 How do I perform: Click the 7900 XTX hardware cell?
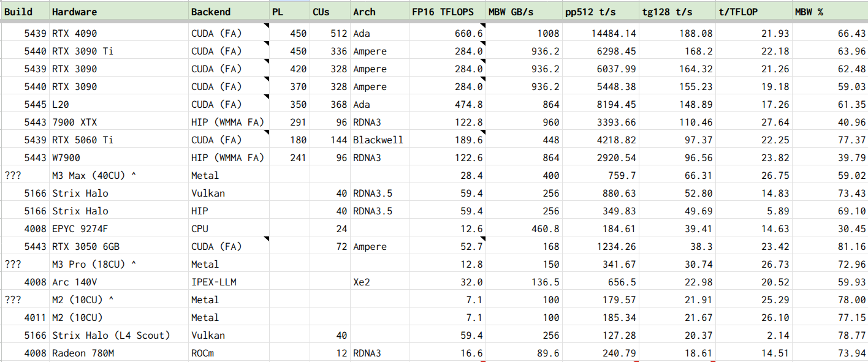(119, 123)
